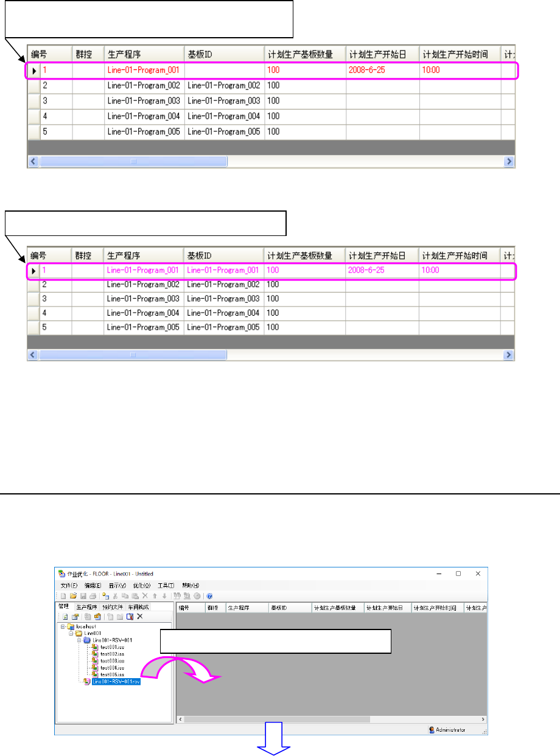Click the horizontal scrollbar thumb in second table
This screenshot has width=560, height=756.
pyautogui.click(x=133, y=355)
